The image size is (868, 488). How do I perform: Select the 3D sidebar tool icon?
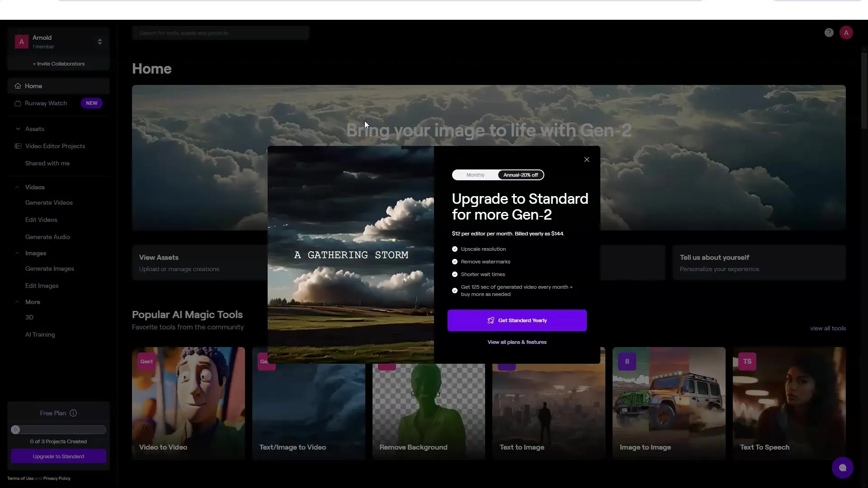coord(29,316)
